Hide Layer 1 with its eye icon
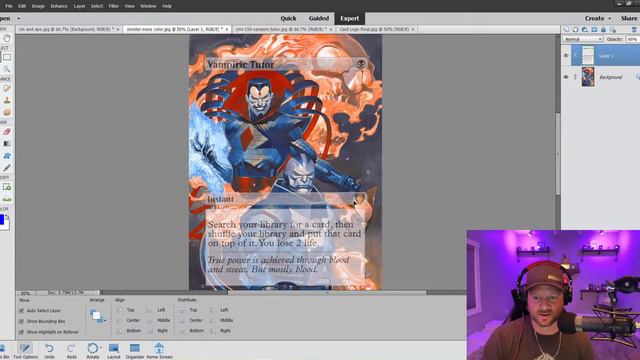The width and height of the screenshot is (640, 360). coord(566,56)
